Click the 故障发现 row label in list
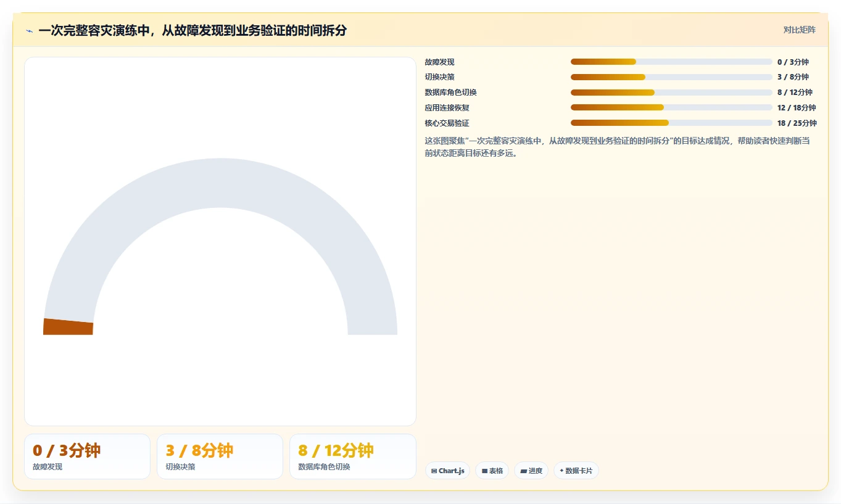Viewport: 841px width, 504px height. click(x=439, y=62)
